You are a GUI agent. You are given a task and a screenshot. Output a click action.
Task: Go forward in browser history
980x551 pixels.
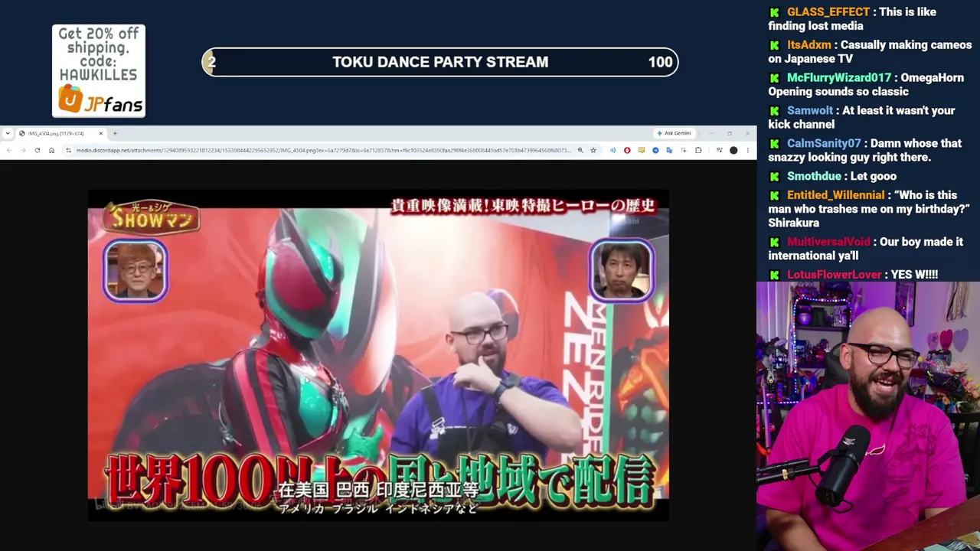click(x=23, y=151)
